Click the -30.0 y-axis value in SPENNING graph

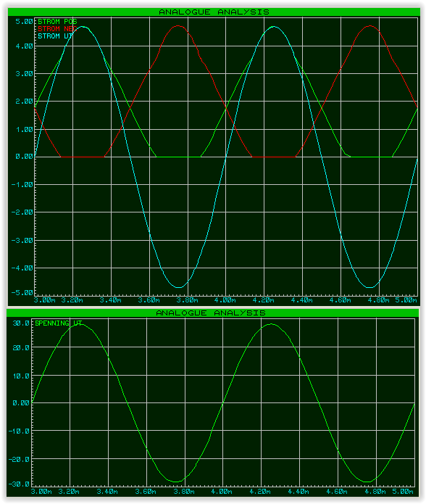[x=19, y=484]
